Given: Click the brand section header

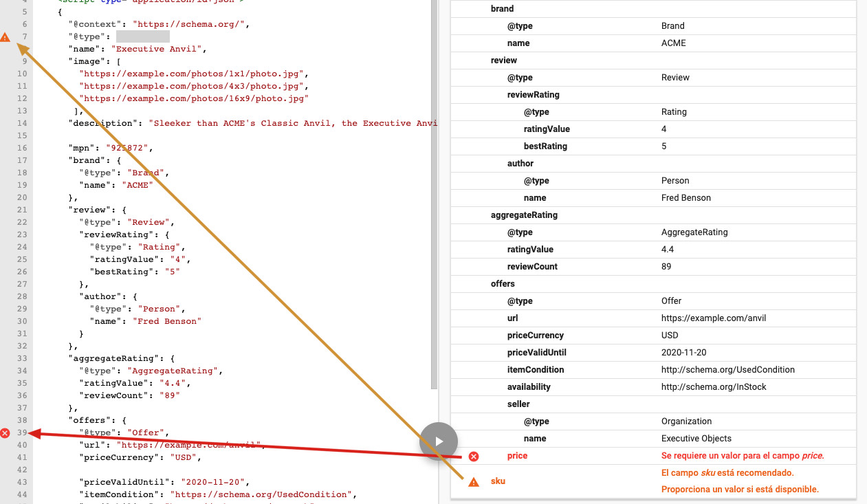Looking at the screenshot, I should pos(502,9).
